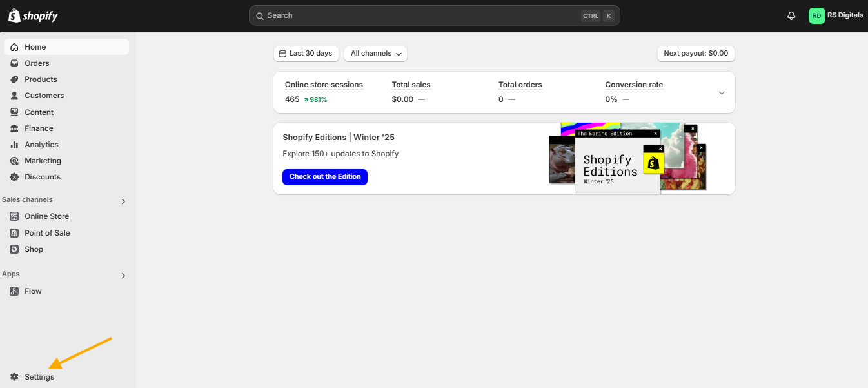Click the Point of Sale bag icon
The height and width of the screenshot is (388, 868).
14,233
